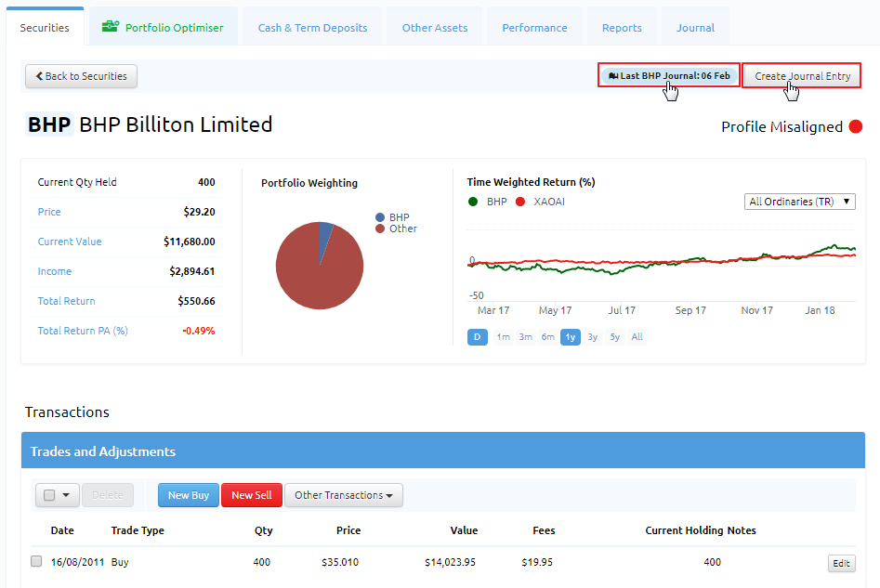
Task: Select the D daily chart toggle
Action: click(x=477, y=336)
